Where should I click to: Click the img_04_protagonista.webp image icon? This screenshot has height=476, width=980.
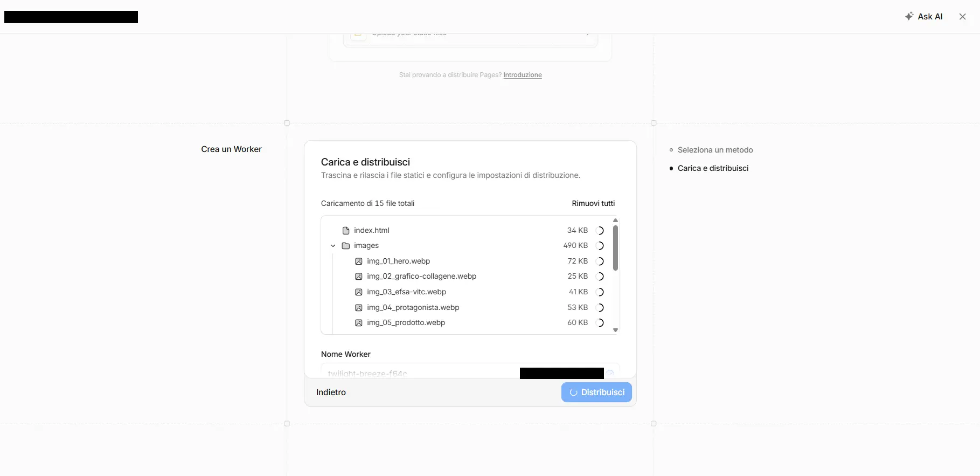[x=359, y=308]
